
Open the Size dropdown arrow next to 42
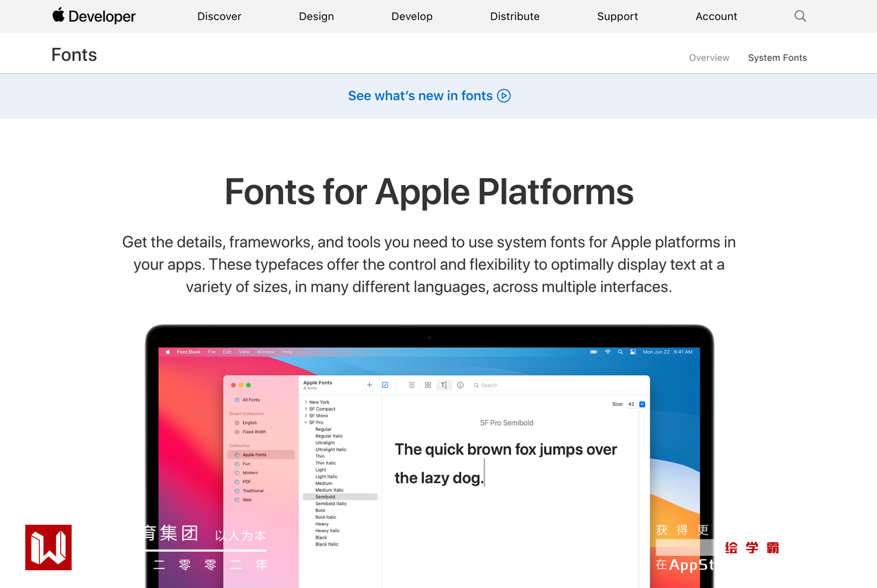pos(642,404)
